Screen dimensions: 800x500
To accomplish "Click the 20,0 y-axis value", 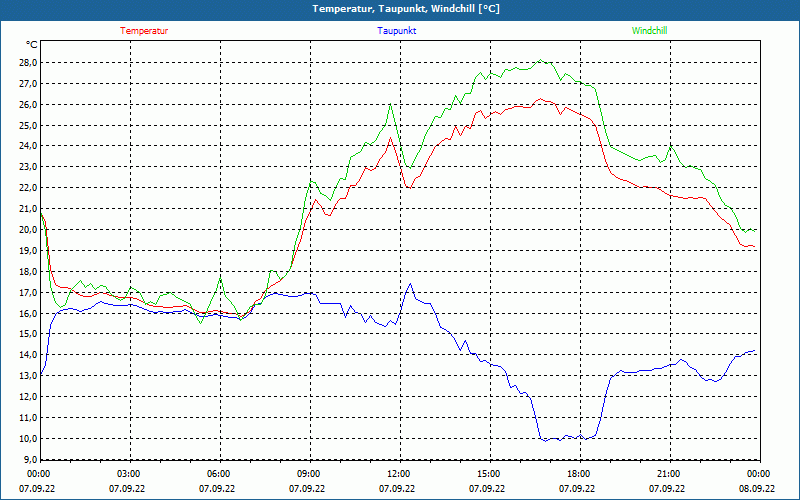I will [x=28, y=230].
